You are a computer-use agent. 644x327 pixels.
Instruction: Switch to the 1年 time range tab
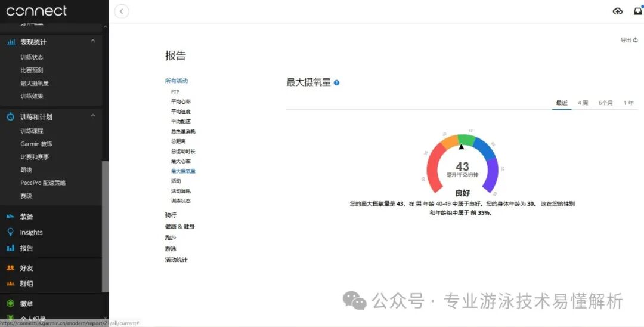628,103
